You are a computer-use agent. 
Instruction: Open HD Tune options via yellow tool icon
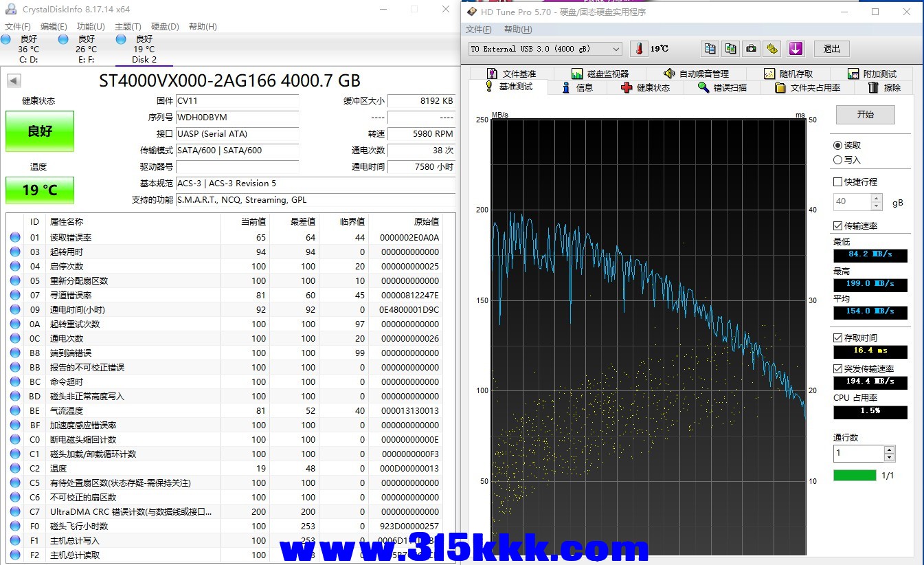[774, 49]
